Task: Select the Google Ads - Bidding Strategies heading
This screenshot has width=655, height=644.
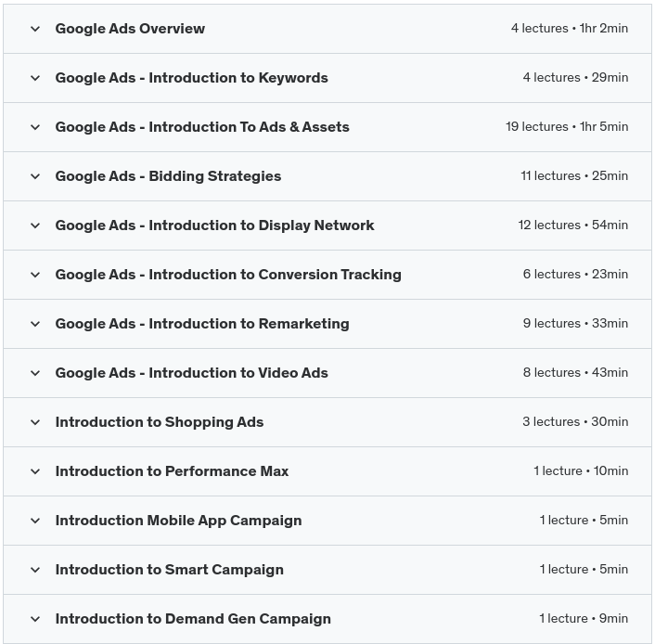Action: tap(168, 176)
